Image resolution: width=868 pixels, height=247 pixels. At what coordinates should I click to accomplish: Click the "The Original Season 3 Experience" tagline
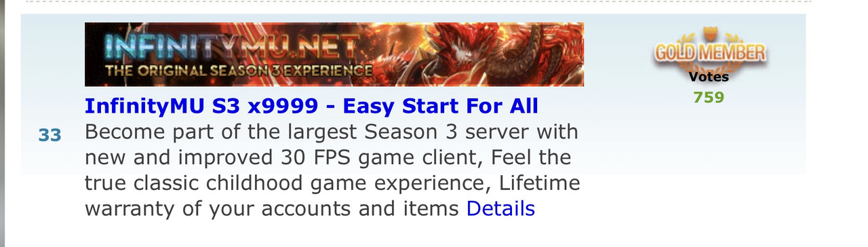(x=238, y=71)
